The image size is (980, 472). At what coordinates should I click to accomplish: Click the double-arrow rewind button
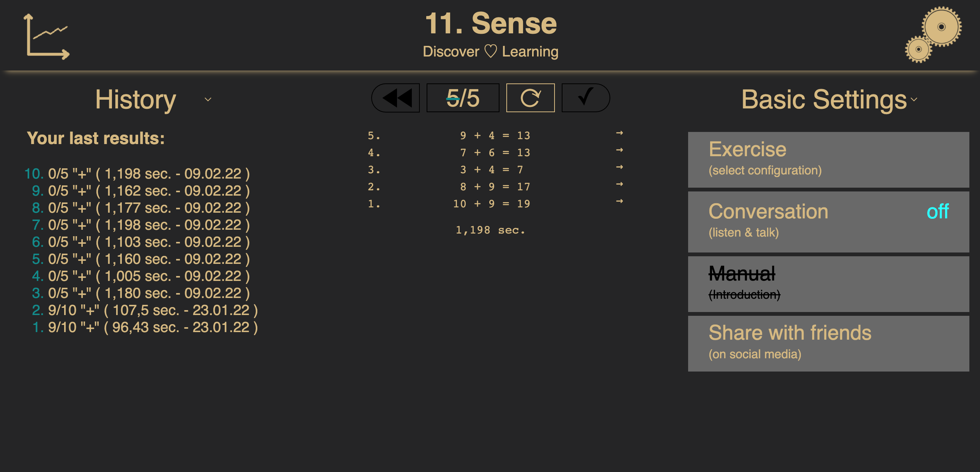click(x=395, y=98)
